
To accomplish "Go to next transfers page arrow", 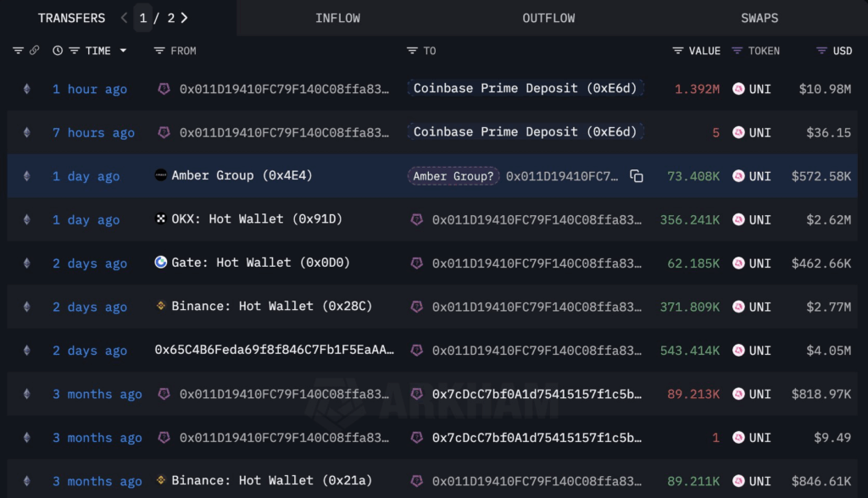I will [x=185, y=18].
